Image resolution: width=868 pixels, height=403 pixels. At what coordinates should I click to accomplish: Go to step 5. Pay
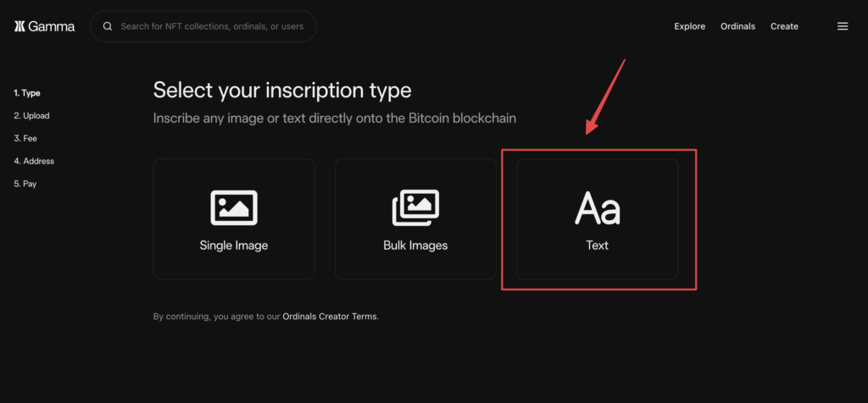coord(25,184)
